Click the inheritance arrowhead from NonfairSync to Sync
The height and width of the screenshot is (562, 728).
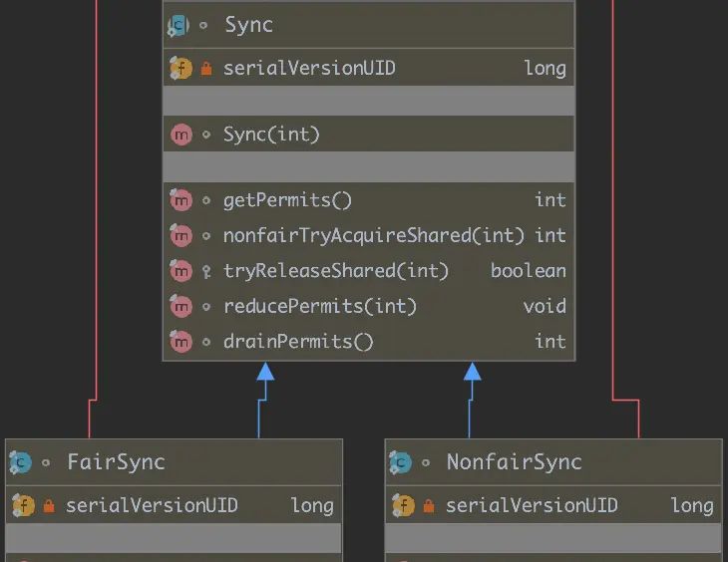(472, 372)
